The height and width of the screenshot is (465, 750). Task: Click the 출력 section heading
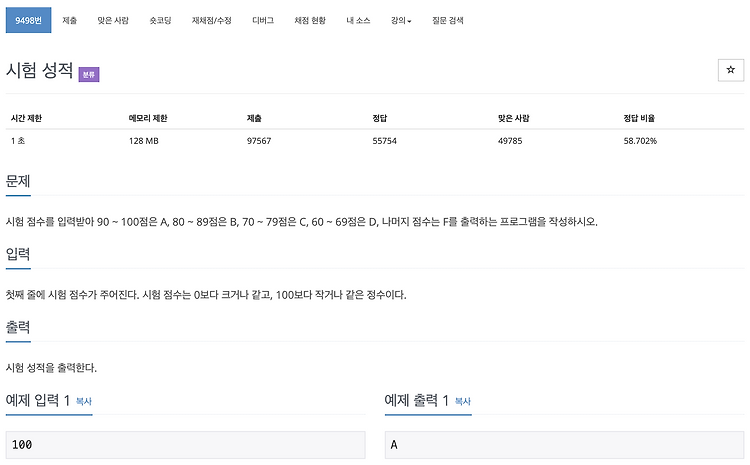tap(18, 327)
